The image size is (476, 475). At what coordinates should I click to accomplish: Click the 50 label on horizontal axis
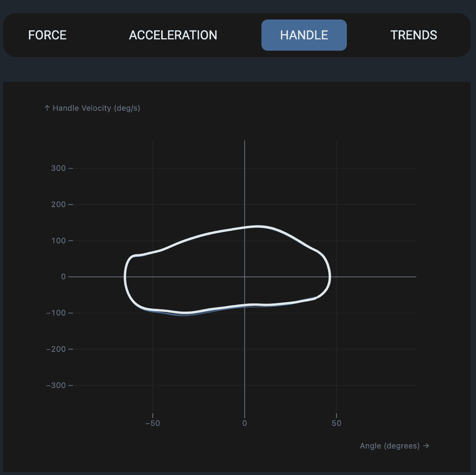click(x=336, y=423)
